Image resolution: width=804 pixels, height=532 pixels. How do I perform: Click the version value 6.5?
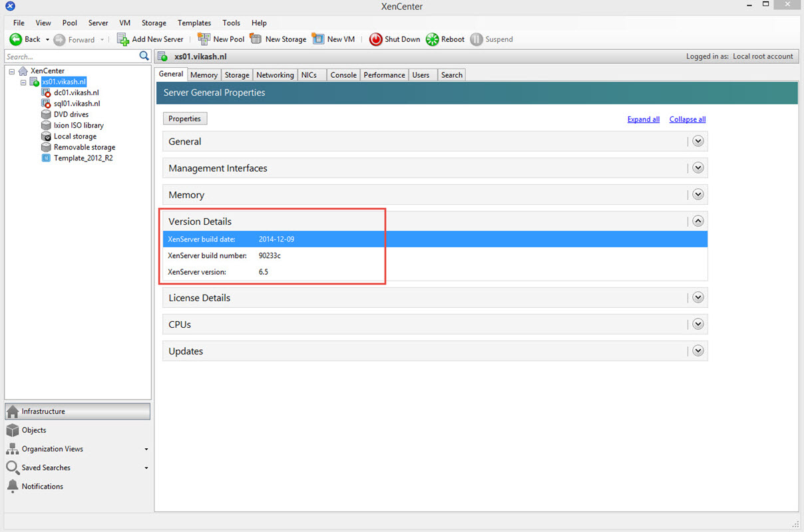coord(264,272)
